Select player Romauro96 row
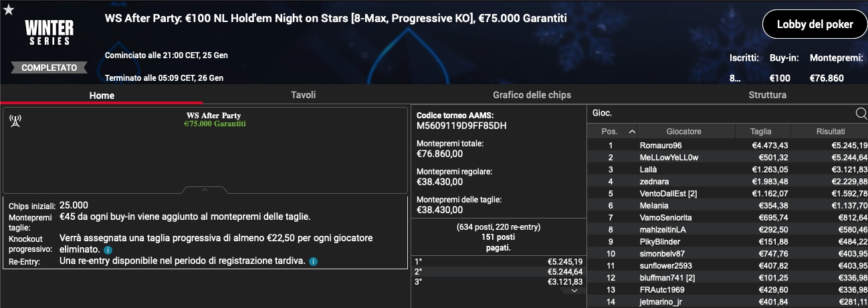 (x=728, y=145)
